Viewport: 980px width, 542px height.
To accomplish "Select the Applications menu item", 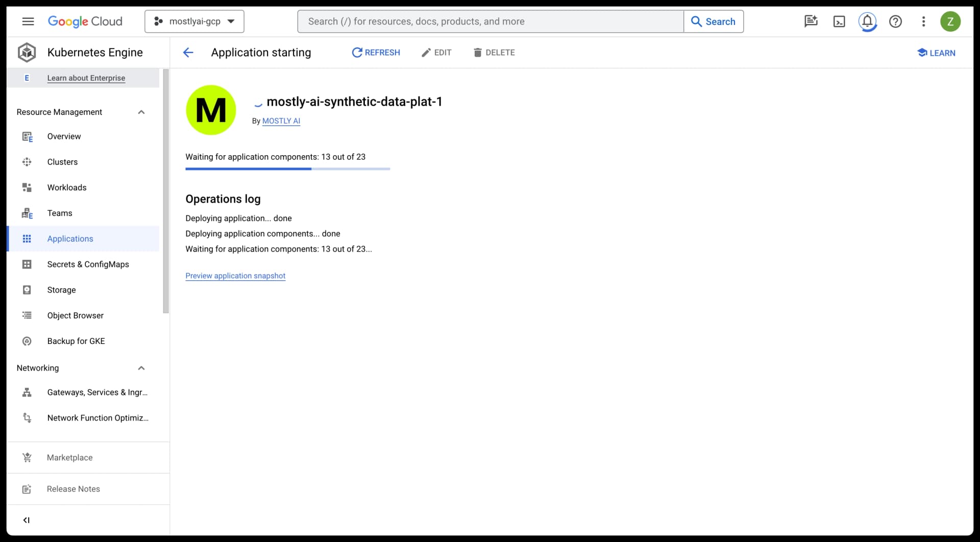I will tap(70, 238).
